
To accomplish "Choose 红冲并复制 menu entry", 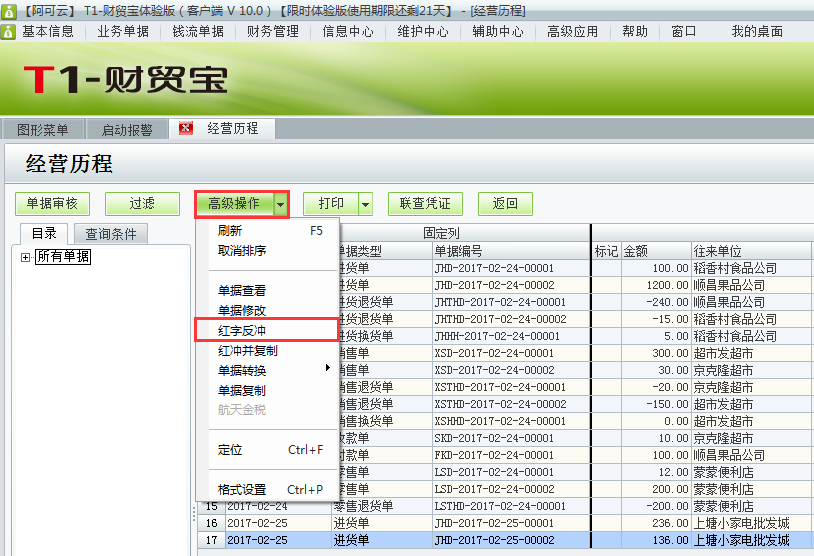I will 268,350.
